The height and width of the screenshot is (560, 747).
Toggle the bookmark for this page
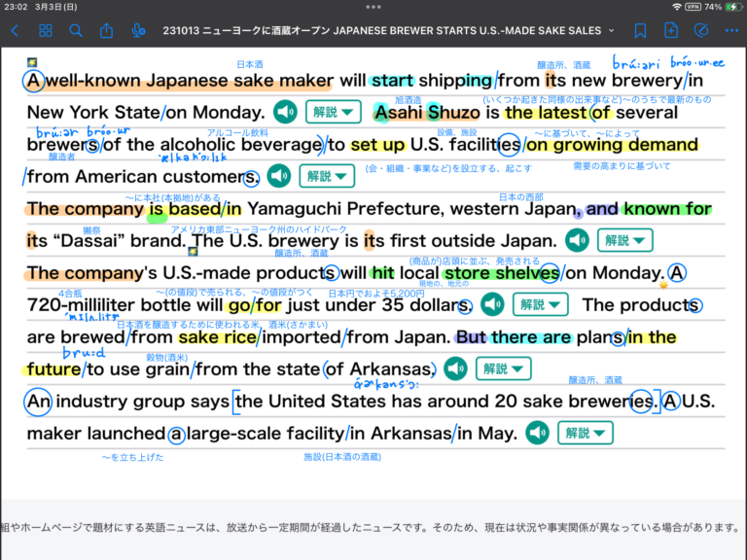pos(640,30)
